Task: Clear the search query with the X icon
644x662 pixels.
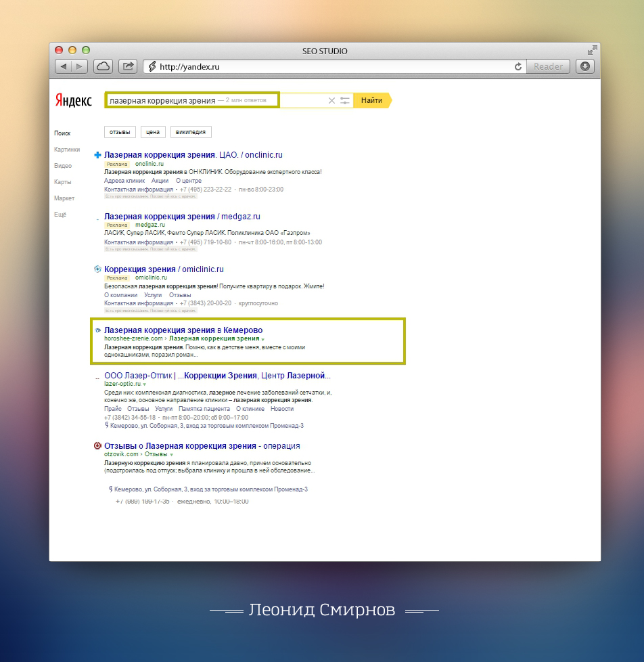Action: (x=331, y=100)
